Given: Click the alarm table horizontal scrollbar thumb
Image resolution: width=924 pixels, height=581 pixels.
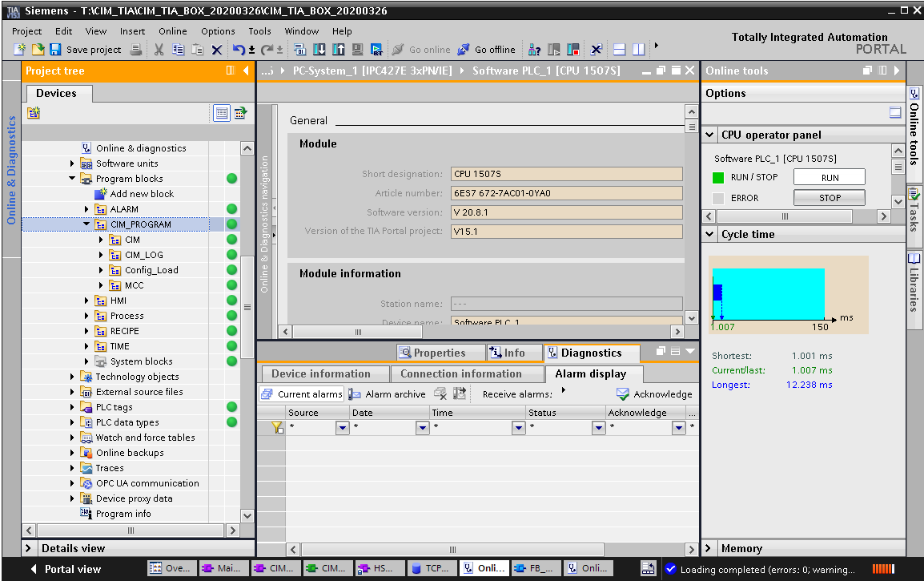Looking at the screenshot, I should 452,549.
